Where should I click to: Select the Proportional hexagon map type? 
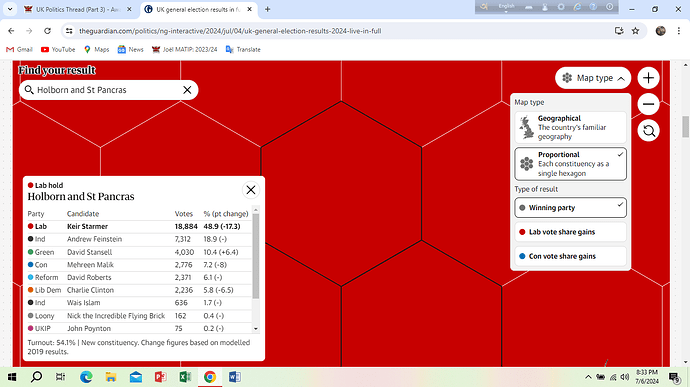click(x=570, y=164)
